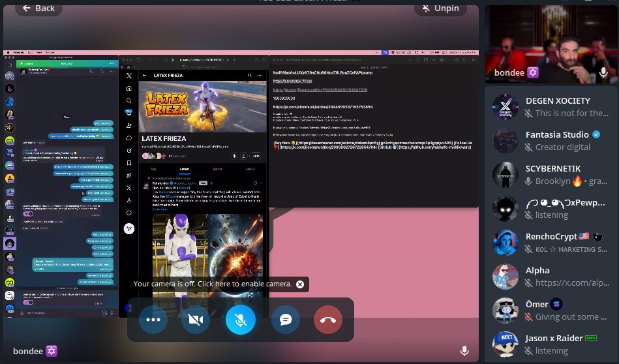This screenshot has height=364, width=619.
Task: Click Ömer's red muted microphone icon
Action: [528, 317]
